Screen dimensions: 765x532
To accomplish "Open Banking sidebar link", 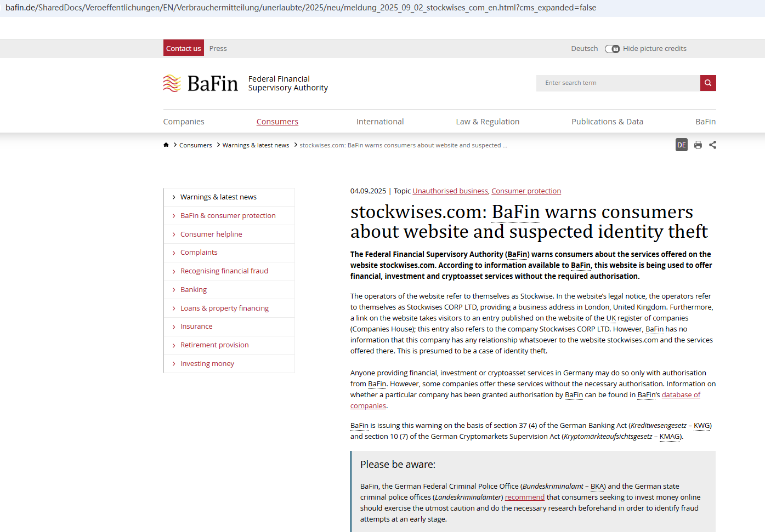I will point(194,289).
